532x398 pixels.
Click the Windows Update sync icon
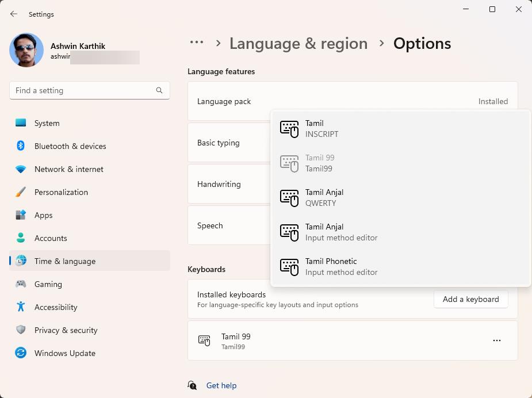[x=21, y=353]
